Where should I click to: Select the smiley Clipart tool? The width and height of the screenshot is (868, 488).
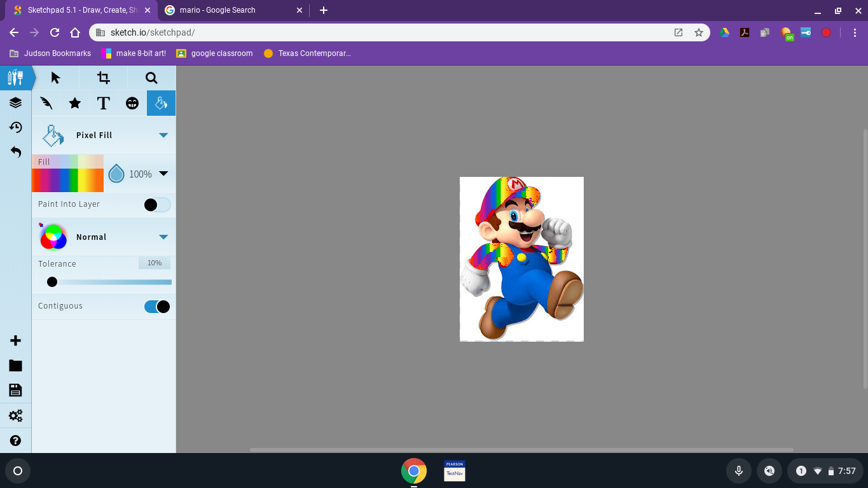(132, 103)
